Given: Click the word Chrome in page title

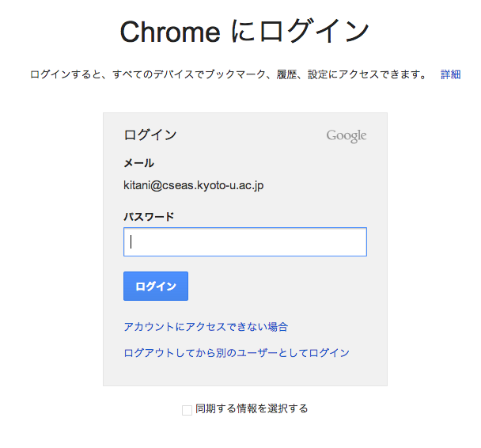Looking at the screenshot, I should (x=170, y=32).
